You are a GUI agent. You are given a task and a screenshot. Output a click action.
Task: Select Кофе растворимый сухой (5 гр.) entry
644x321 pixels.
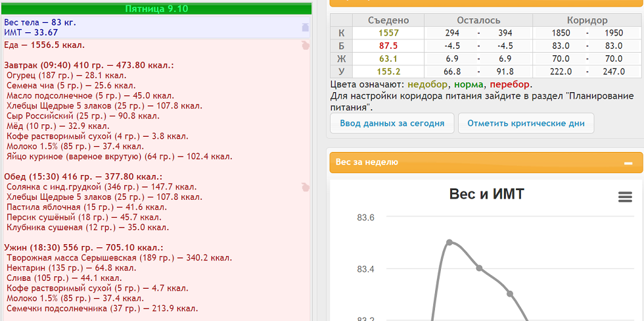(x=97, y=288)
